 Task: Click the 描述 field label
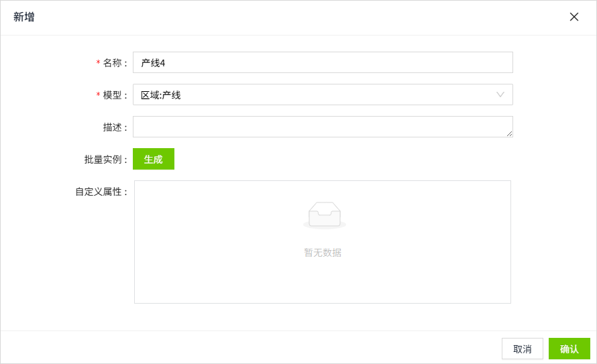coord(112,127)
